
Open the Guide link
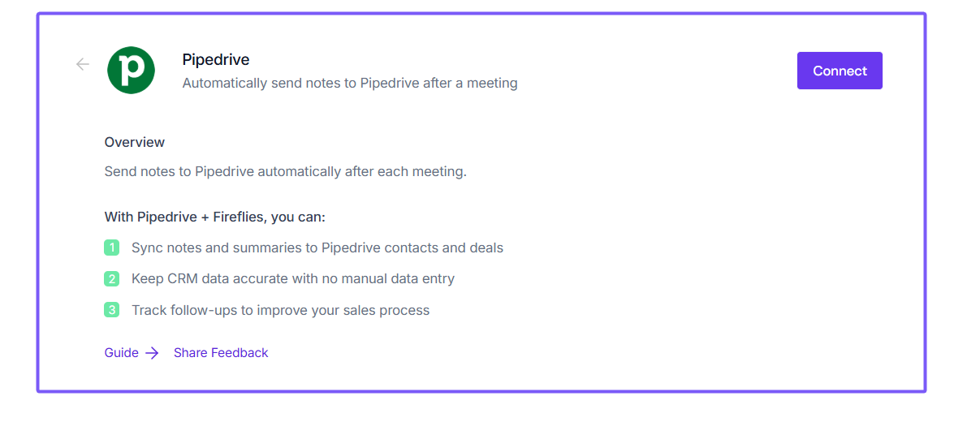coord(122,353)
